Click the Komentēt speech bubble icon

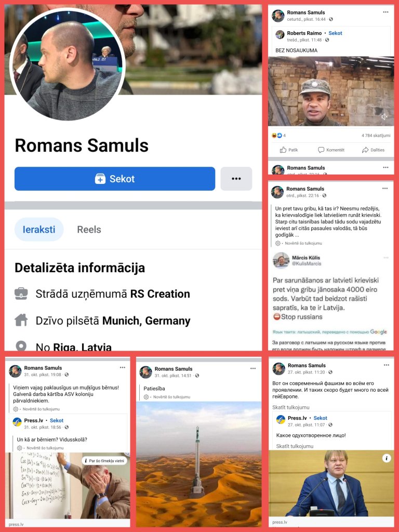tap(321, 150)
